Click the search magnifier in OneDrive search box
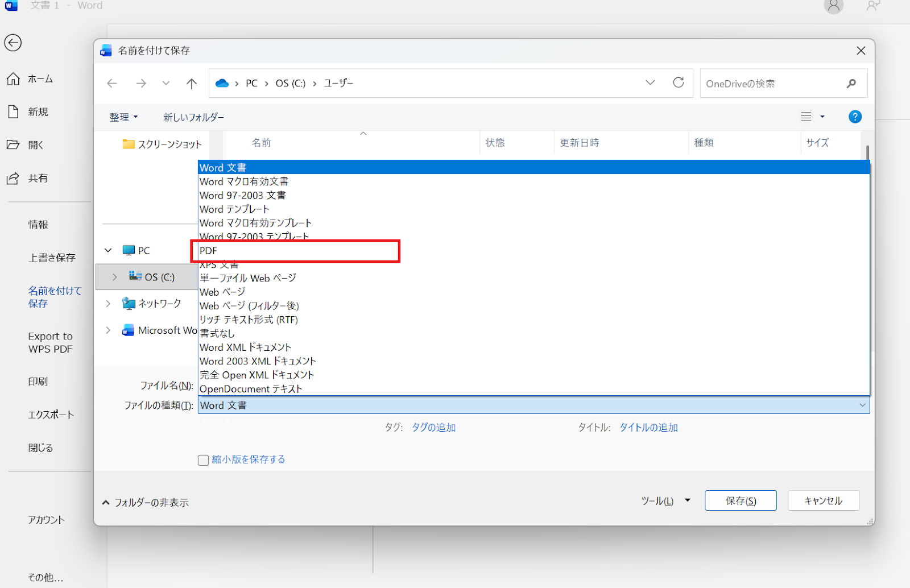Viewport: 910px width, 588px height. point(851,84)
